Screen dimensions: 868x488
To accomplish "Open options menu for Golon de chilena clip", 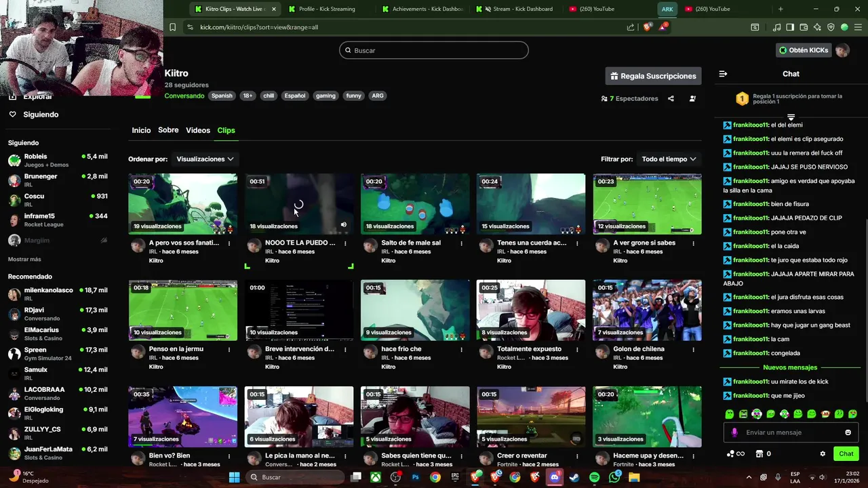I will (x=694, y=350).
